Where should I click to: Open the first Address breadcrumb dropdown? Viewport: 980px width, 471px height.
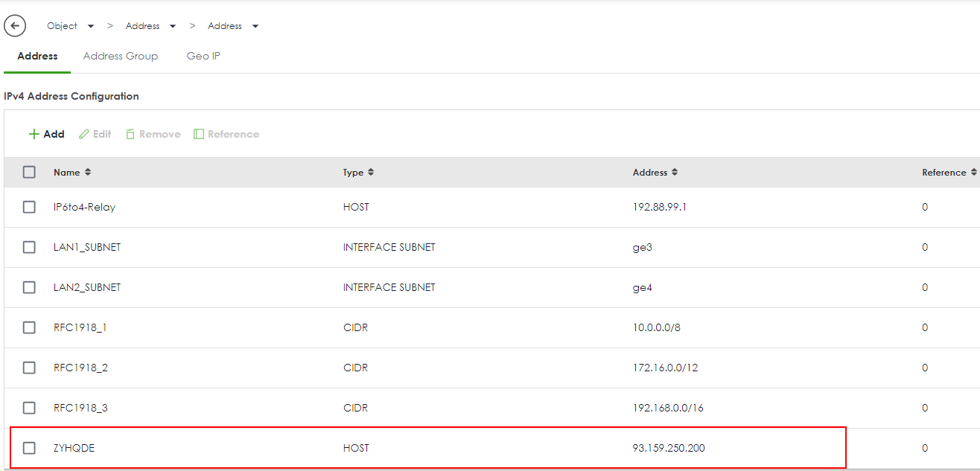173,27
